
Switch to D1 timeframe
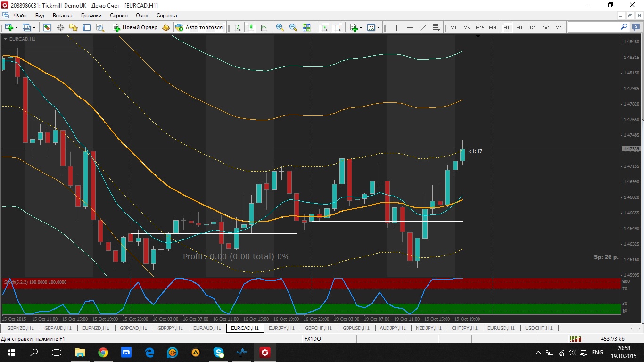[533, 27]
